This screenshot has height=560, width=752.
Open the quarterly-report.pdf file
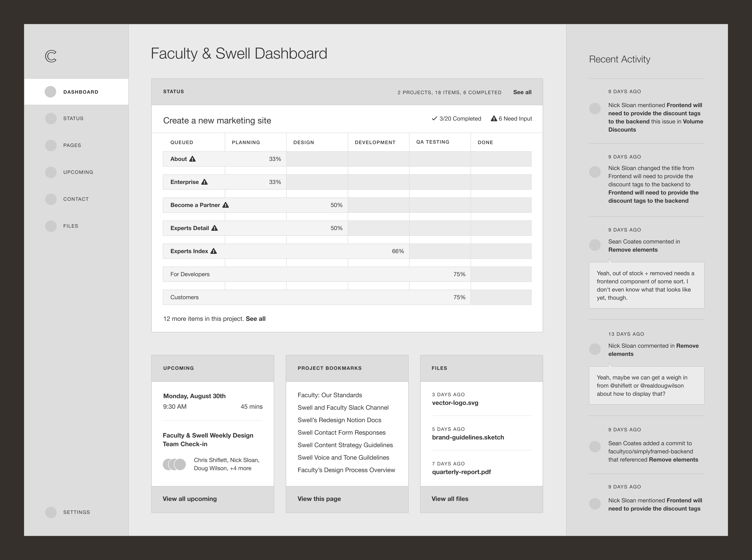coord(461,472)
